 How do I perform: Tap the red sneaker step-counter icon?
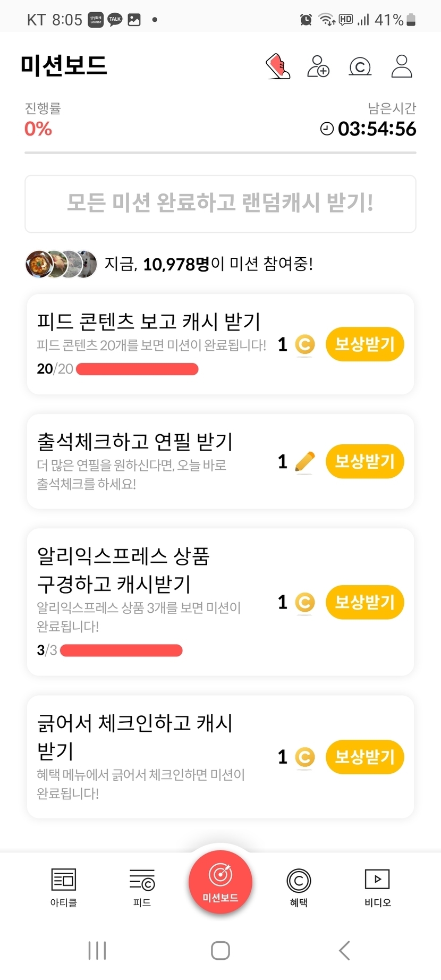point(278,66)
